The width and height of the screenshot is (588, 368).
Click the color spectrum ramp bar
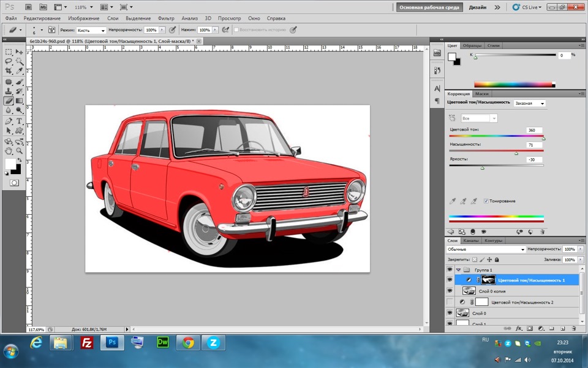(514, 85)
